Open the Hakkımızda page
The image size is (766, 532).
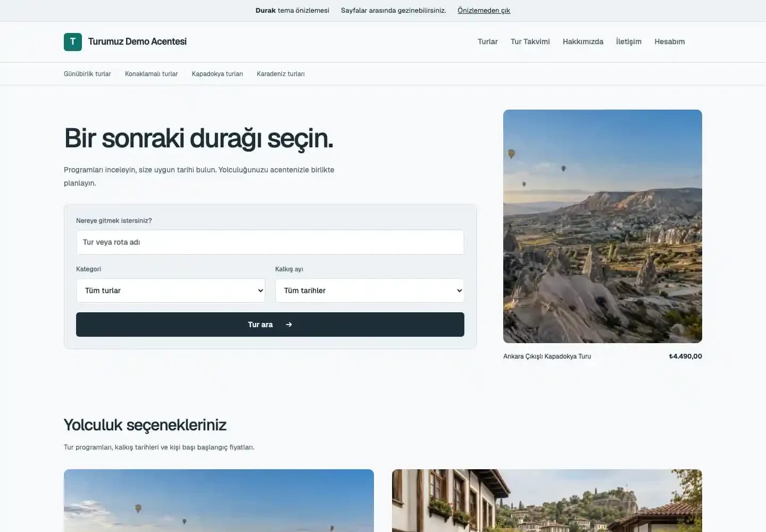[583, 41]
